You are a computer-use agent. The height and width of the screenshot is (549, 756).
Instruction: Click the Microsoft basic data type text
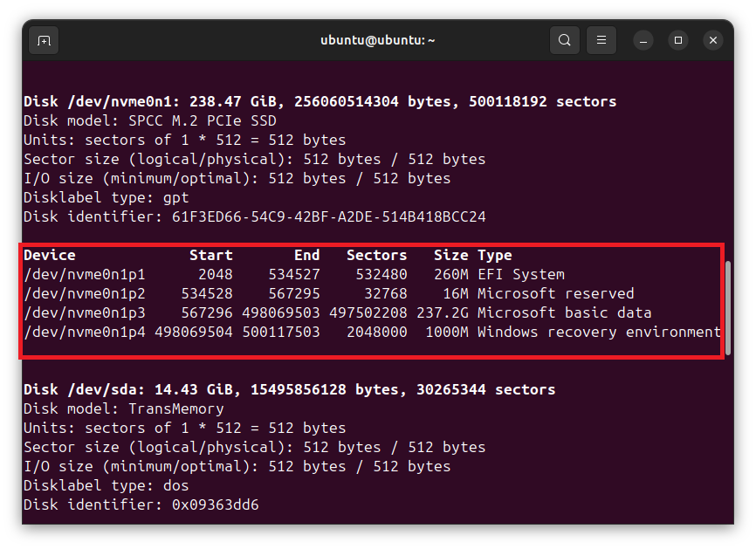(x=564, y=313)
